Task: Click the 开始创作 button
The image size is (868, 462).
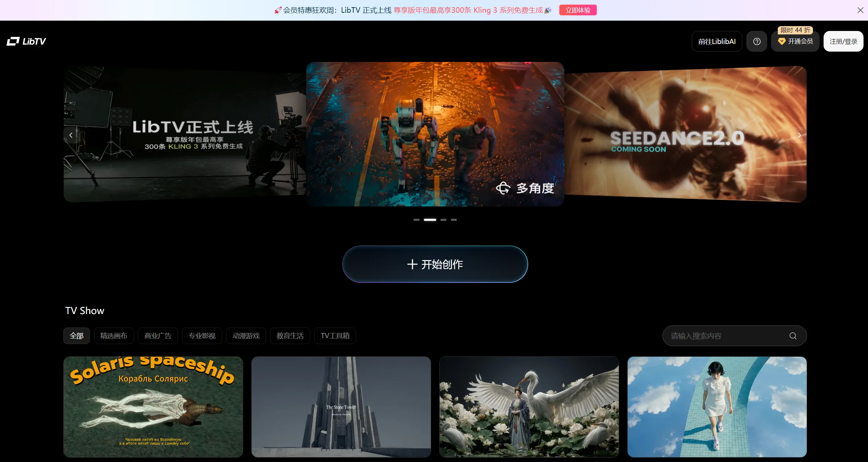Action: (x=435, y=264)
